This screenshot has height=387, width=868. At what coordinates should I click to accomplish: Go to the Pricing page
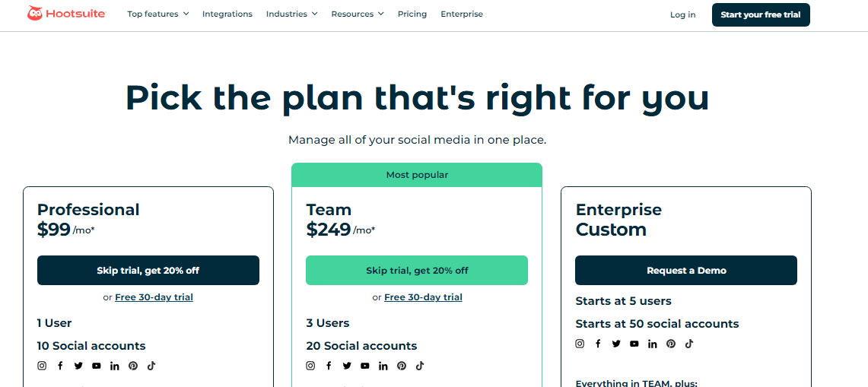click(412, 14)
